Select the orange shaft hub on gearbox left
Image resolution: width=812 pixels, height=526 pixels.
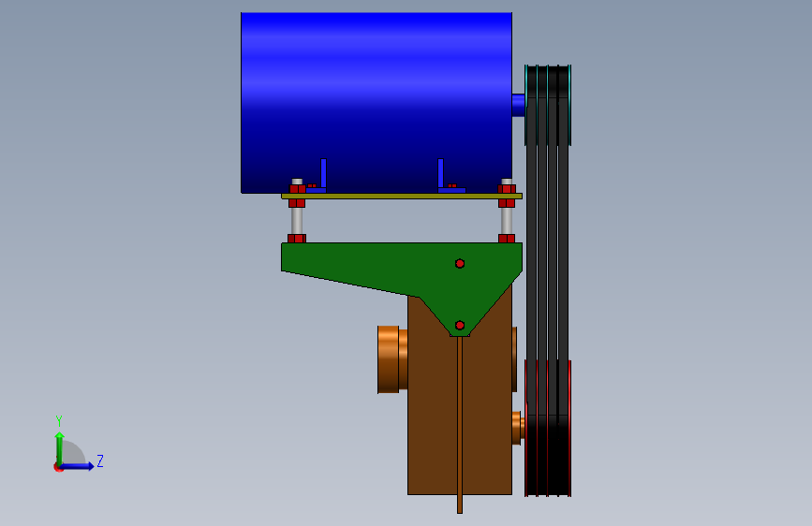click(x=392, y=359)
